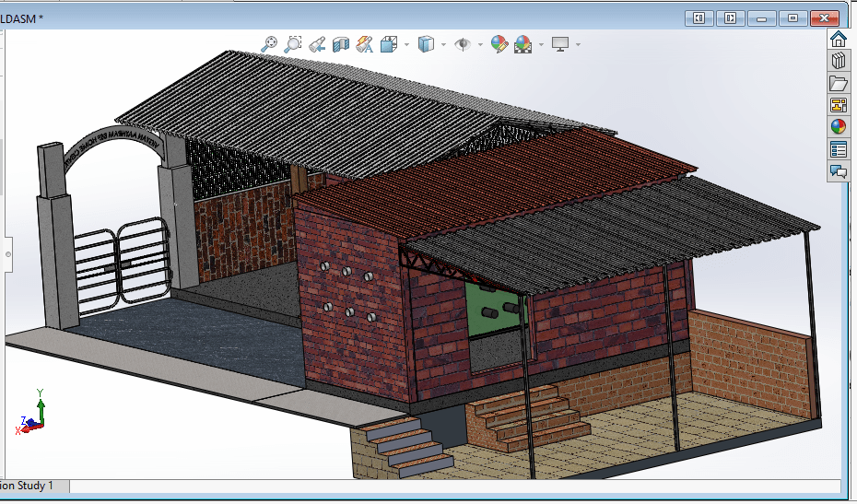Image resolution: width=857 pixels, height=504 pixels.
Task: Expand the View Orientation dropdown arrow
Action: pos(406,44)
